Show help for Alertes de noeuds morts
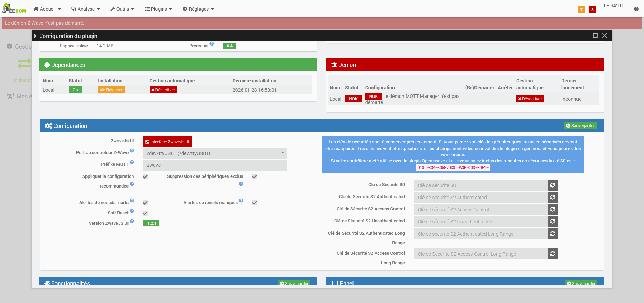Image resolution: width=644 pixels, height=303 pixels. (132, 201)
